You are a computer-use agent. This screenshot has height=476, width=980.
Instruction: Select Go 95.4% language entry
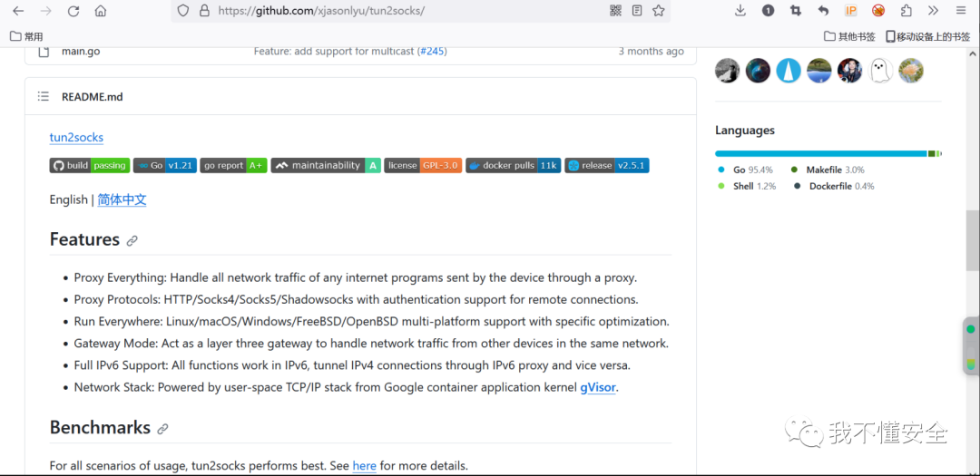tap(746, 170)
